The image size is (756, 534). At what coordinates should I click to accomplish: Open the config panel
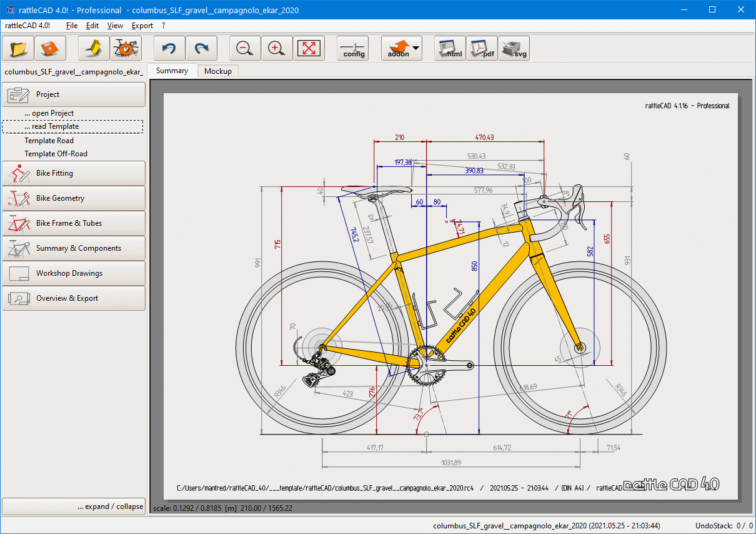[353, 48]
